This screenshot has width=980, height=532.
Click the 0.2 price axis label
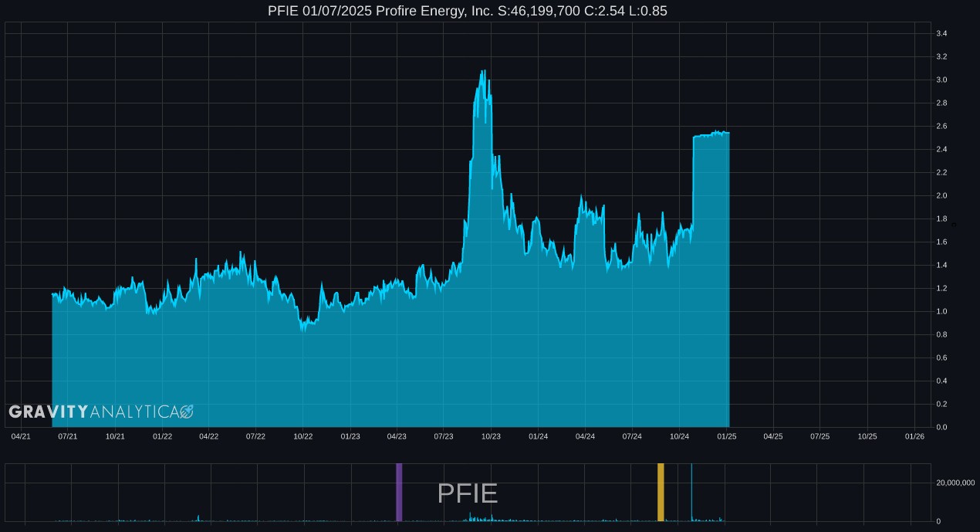coord(941,404)
